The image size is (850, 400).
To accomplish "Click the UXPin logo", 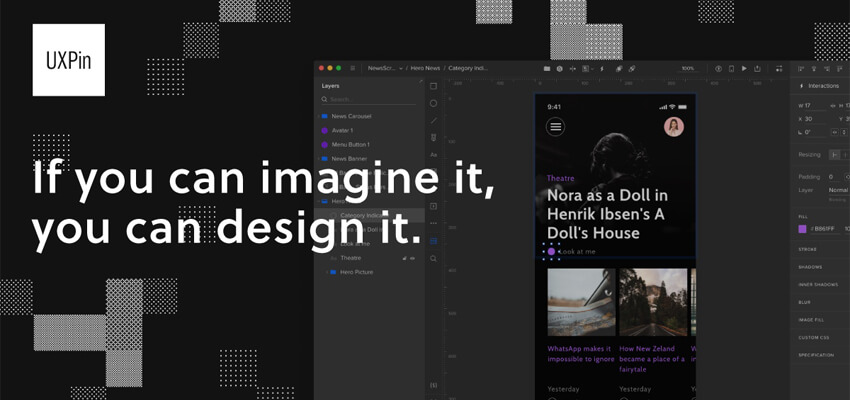I will coord(68,60).
